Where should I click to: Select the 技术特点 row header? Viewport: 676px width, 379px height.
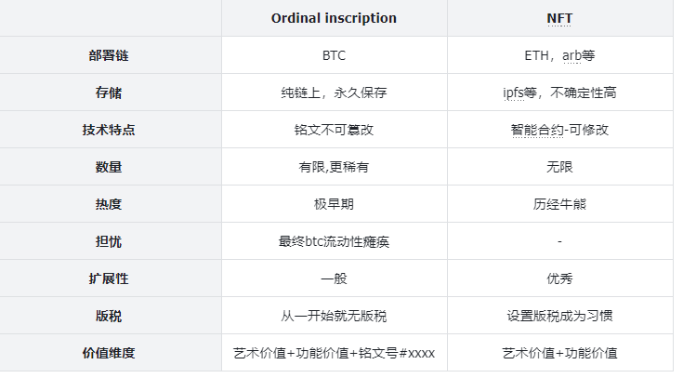coord(109,130)
